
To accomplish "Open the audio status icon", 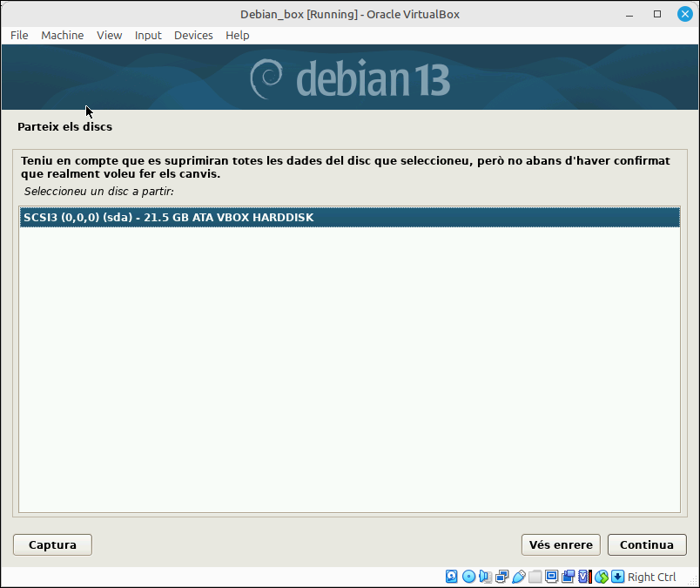I will pos(485,577).
